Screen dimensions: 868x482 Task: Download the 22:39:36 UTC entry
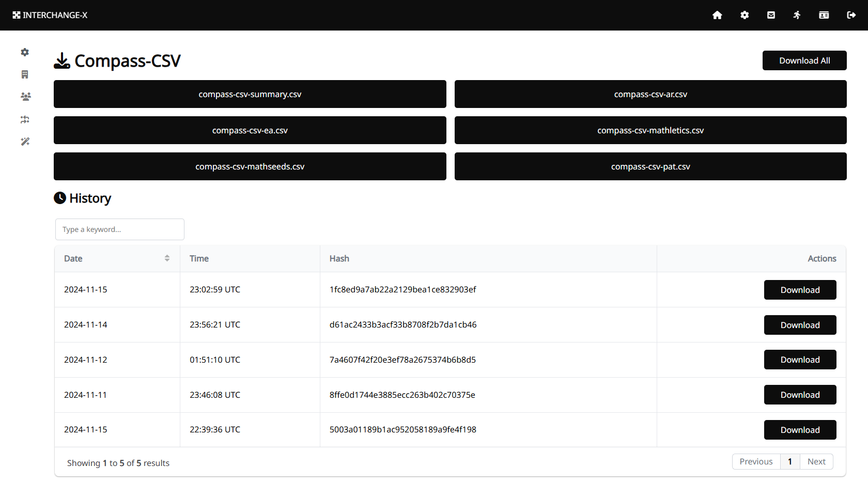pos(800,430)
